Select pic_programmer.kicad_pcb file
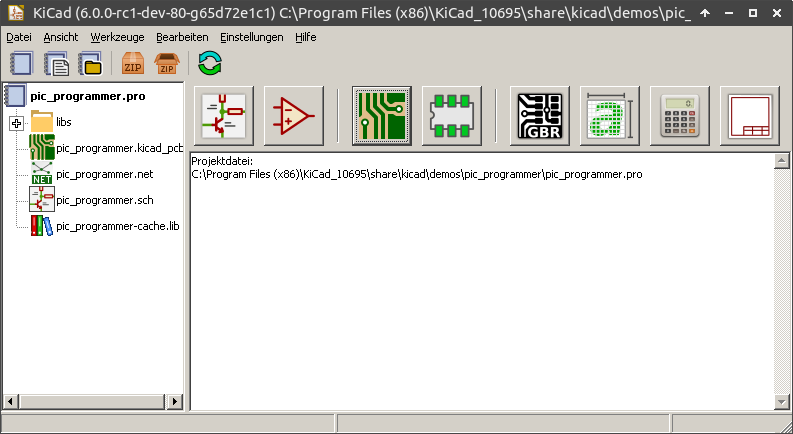The image size is (793, 434). [119, 148]
